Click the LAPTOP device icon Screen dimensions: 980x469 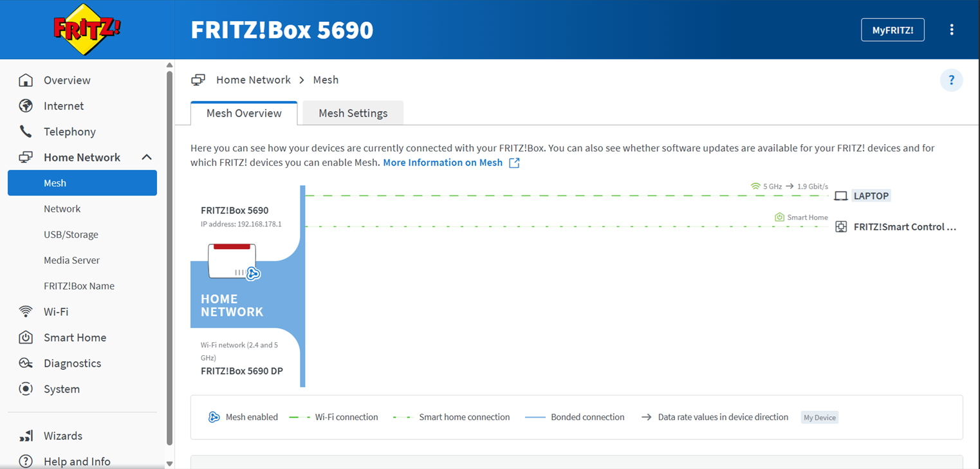[840, 196]
